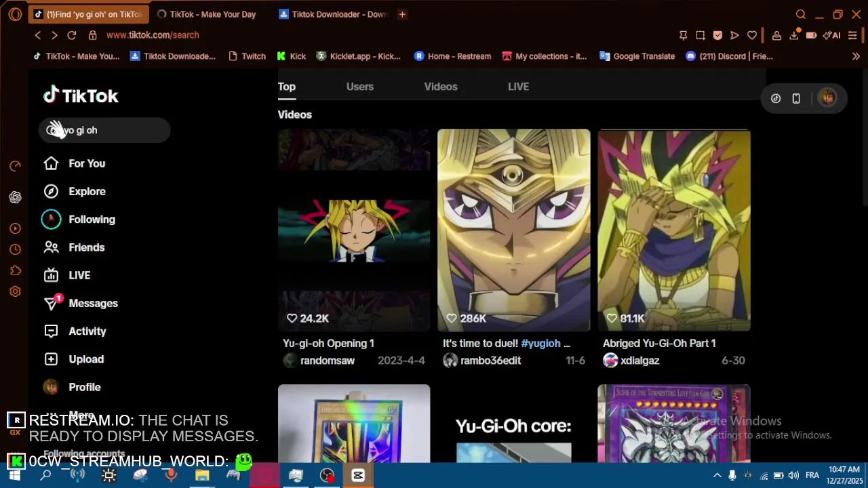
Task: Open Explore in TikTok sidebar
Action: (x=75, y=192)
